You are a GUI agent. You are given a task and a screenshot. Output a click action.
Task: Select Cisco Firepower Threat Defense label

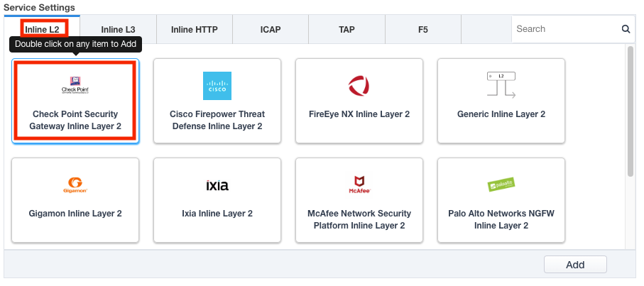217,120
